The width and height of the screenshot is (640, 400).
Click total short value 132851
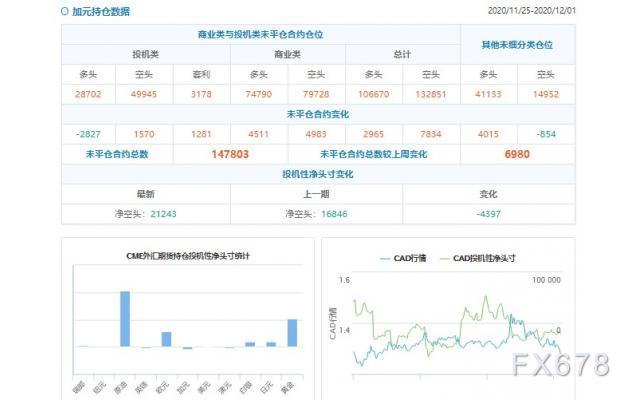click(431, 94)
